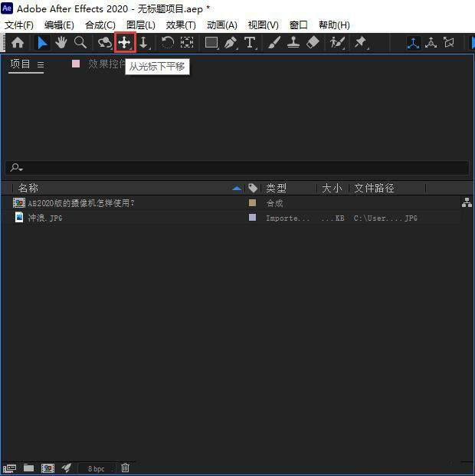Image resolution: width=475 pixels, height=476 pixels.
Task: Select the Pan Behind anchor point tool
Action: point(187,42)
